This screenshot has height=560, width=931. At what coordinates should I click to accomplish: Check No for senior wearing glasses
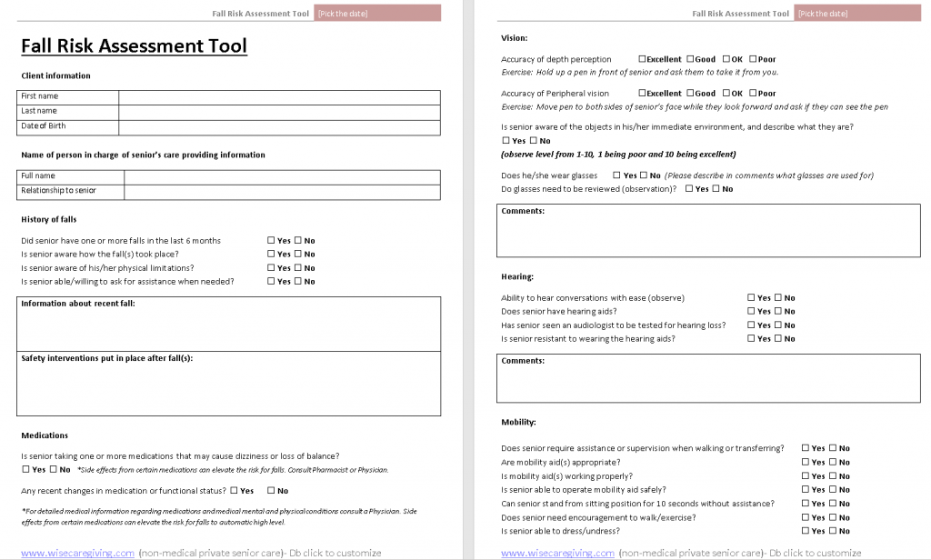[642, 175]
